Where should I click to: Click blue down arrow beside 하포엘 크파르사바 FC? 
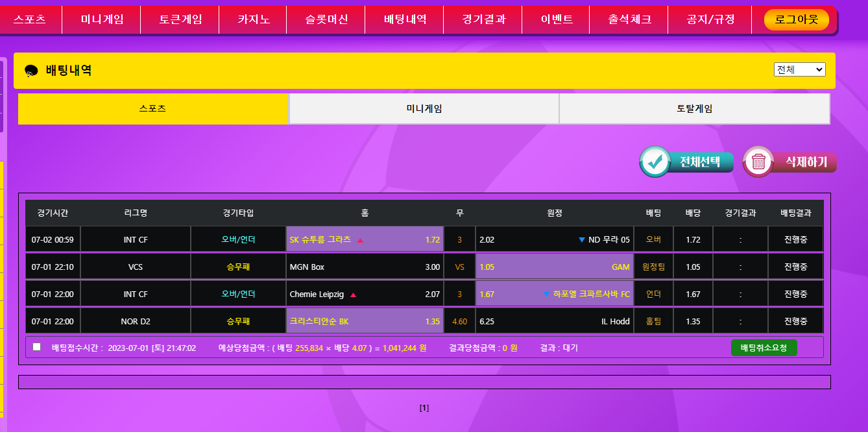[x=546, y=294]
